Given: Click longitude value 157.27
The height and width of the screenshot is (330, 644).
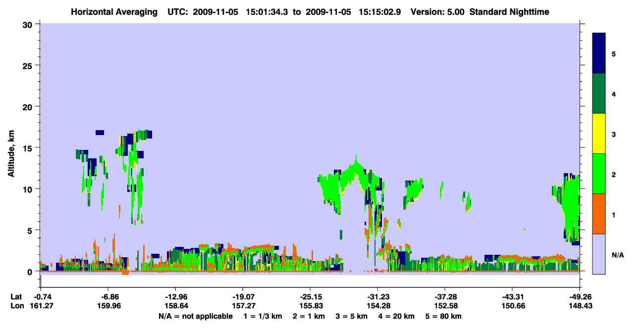Looking at the screenshot, I should pos(243,306).
